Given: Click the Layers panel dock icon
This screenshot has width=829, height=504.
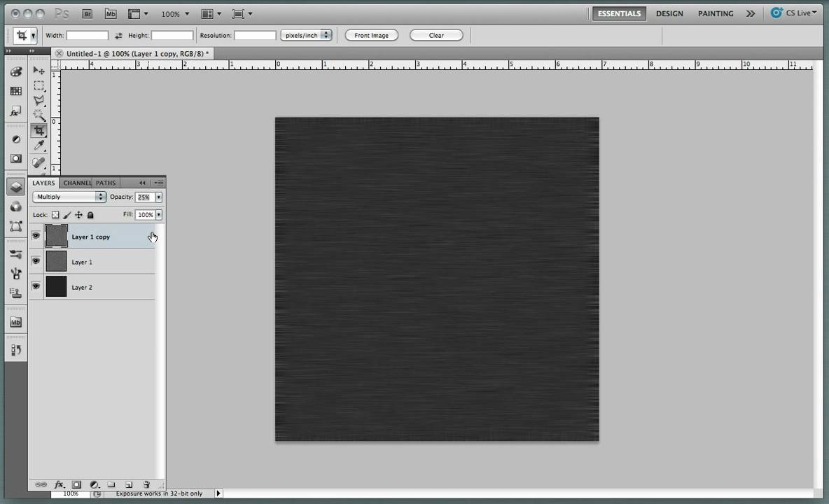Looking at the screenshot, I should click(16, 187).
